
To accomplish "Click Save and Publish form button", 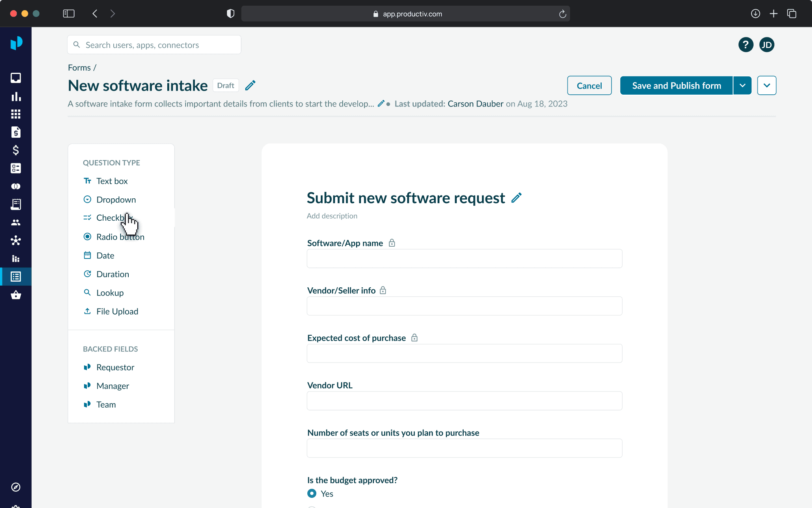I will point(676,85).
